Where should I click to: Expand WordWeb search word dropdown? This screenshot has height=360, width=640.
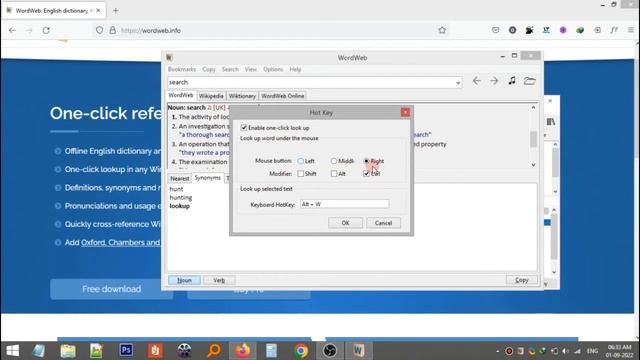pos(458,82)
